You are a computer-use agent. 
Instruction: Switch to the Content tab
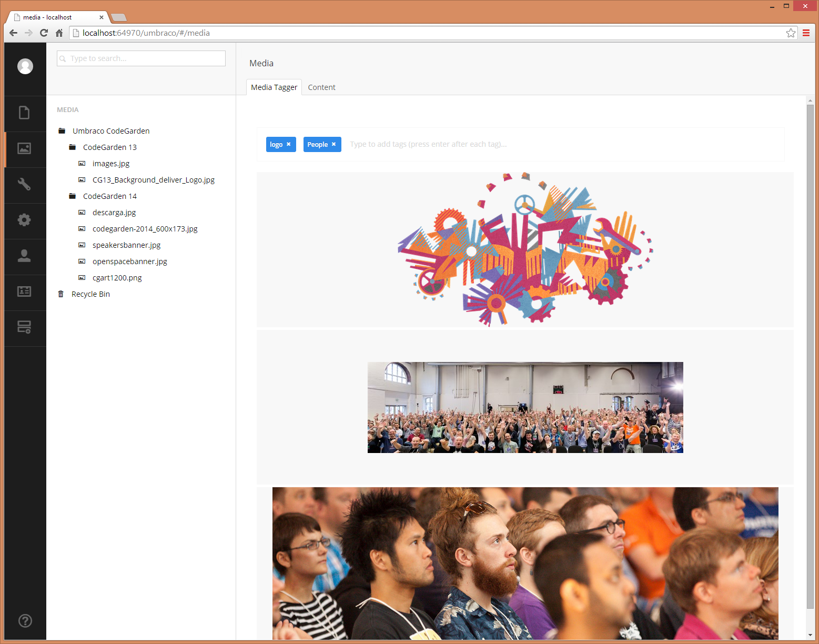pos(321,87)
